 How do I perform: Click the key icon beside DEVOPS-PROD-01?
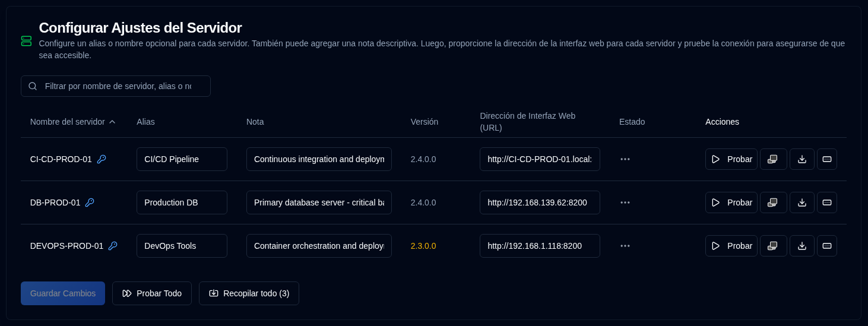(113, 246)
